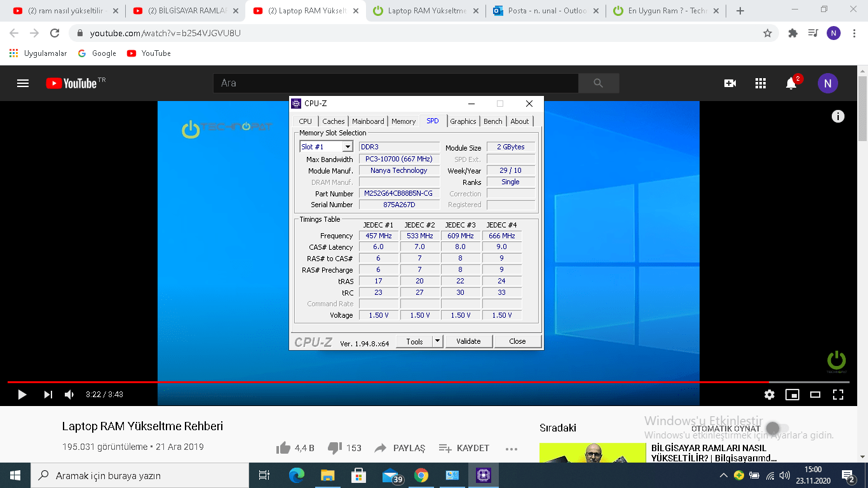Open the YouTube account avatar menu

click(828, 83)
